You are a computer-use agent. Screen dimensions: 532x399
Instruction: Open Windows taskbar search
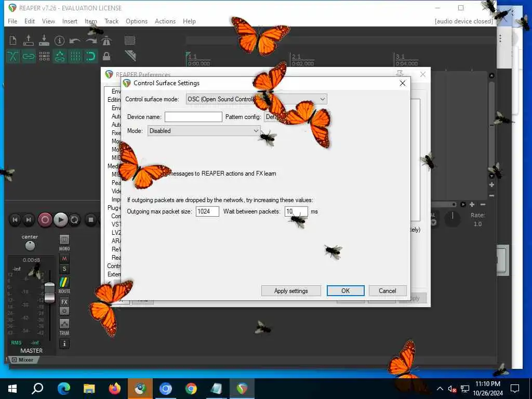37,389
